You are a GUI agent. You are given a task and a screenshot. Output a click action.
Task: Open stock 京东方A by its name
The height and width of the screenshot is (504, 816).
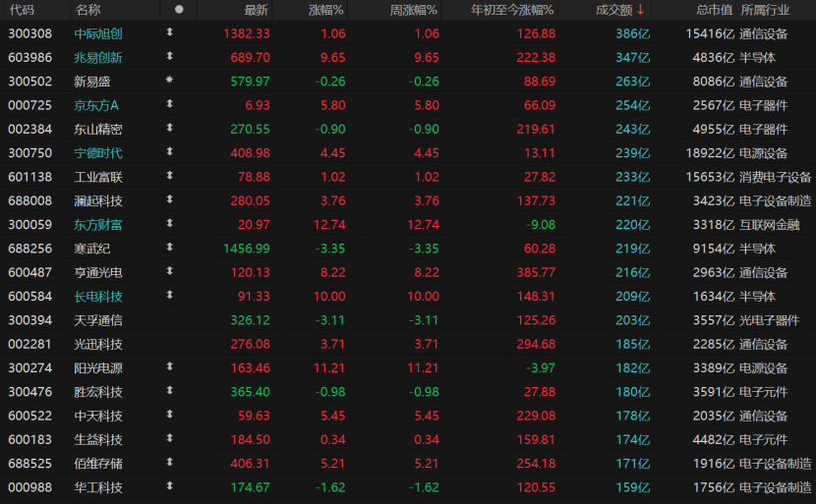96,105
